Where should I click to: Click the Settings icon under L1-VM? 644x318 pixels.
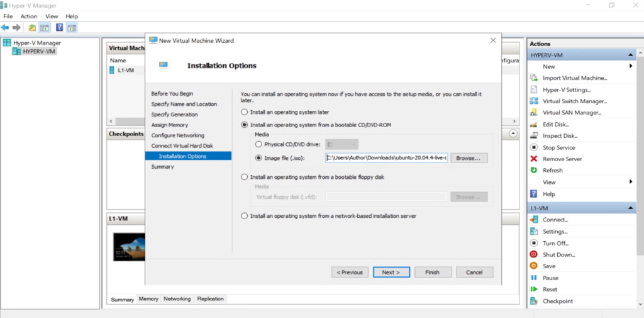point(534,231)
